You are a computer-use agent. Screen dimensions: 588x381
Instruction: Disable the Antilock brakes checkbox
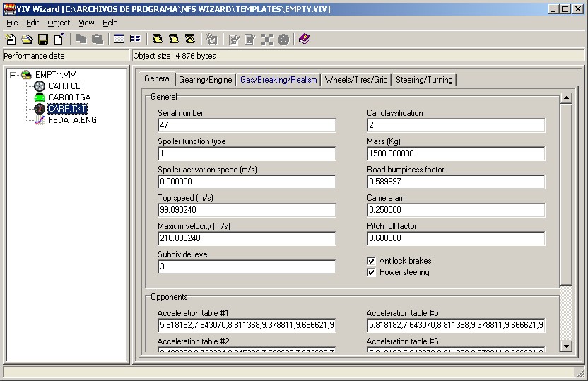point(371,261)
